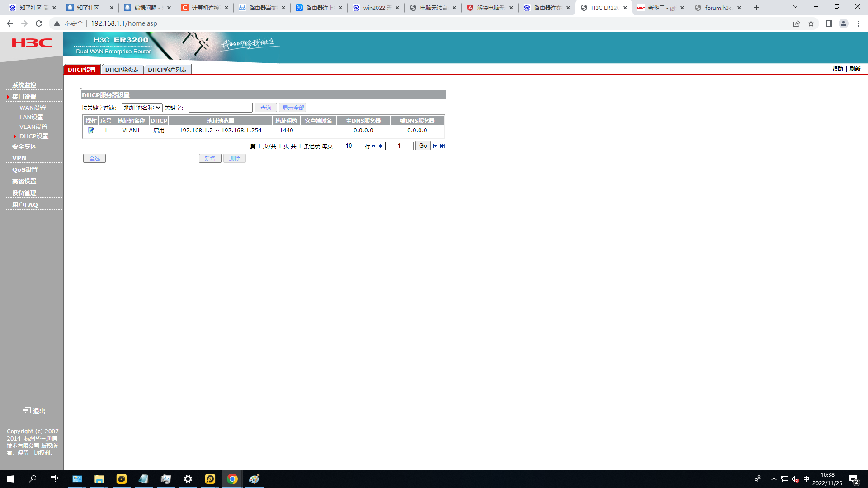Open WAN设置 in the sidebar

[33, 108]
